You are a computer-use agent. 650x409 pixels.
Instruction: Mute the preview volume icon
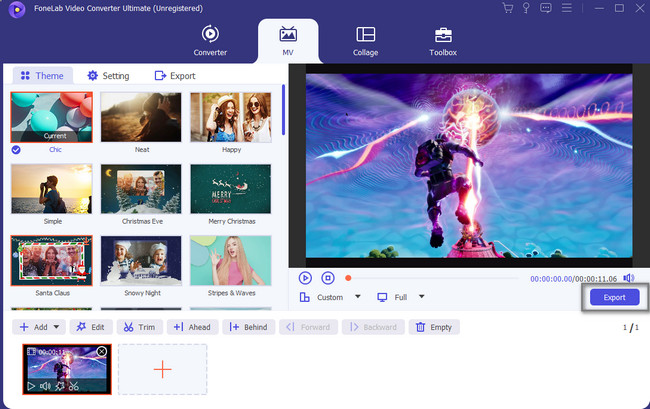click(628, 278)
